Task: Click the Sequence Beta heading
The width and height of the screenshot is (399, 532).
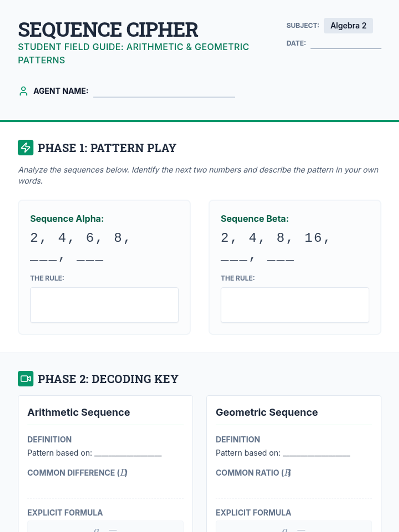Action: pyautogui.click(x=255, y=219)
